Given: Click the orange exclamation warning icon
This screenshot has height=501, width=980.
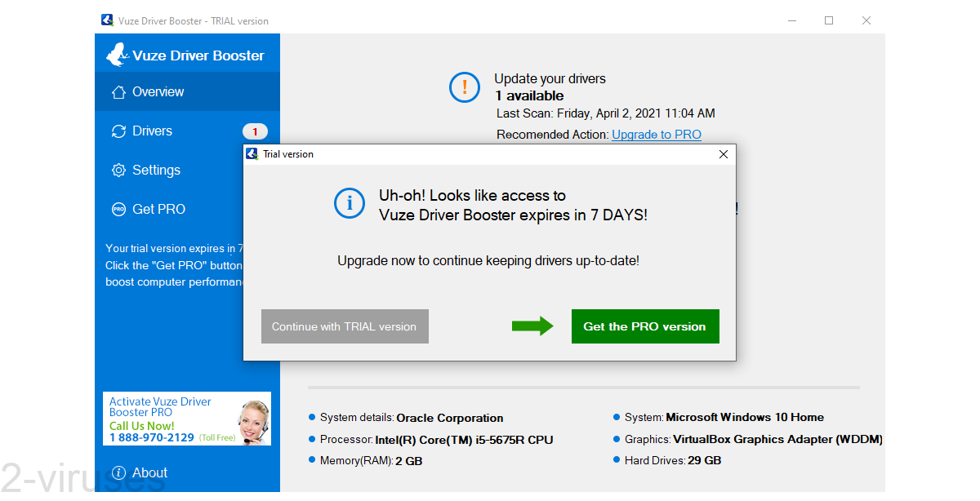Looking at the screenshot, I should coord(465,87).
